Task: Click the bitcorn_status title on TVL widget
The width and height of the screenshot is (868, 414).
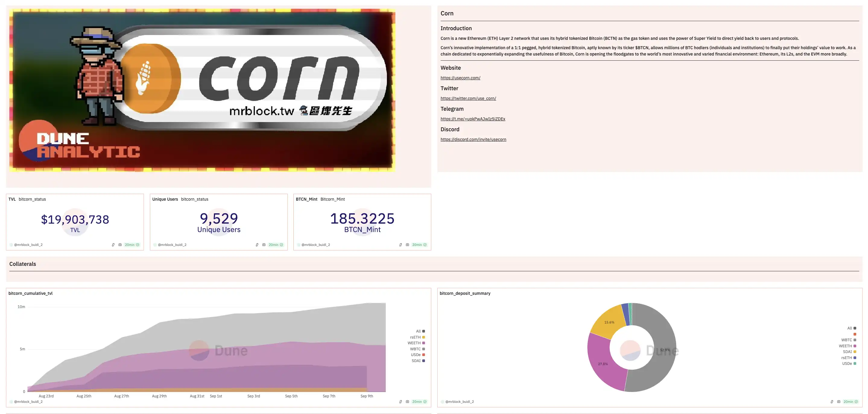Action: point(32,199)
